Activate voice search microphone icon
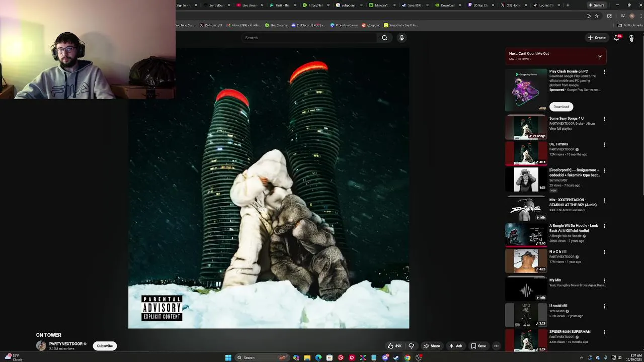The image size is (644, 362). 401,38
